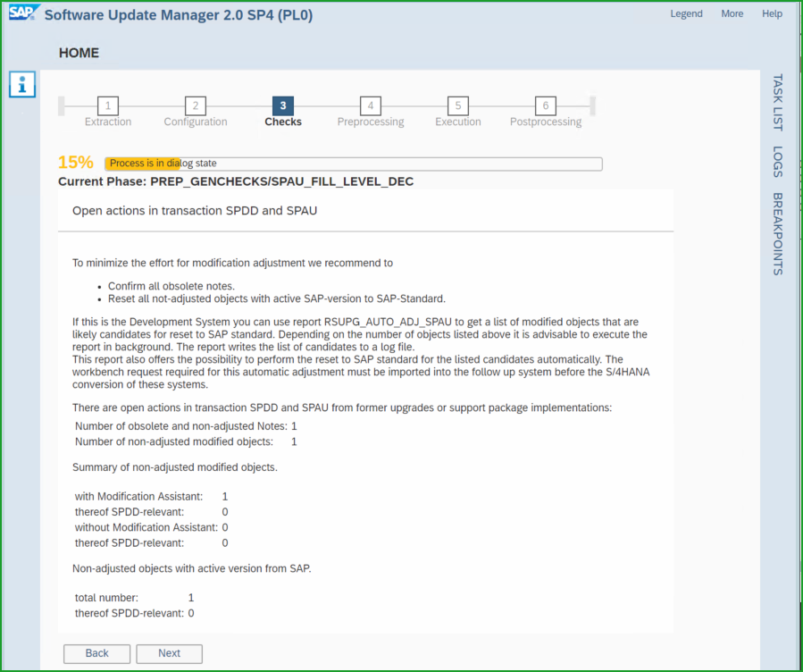
Task: Select roadmap step 5 Execution
Action: pyautogui.click(x=458, y=113)
